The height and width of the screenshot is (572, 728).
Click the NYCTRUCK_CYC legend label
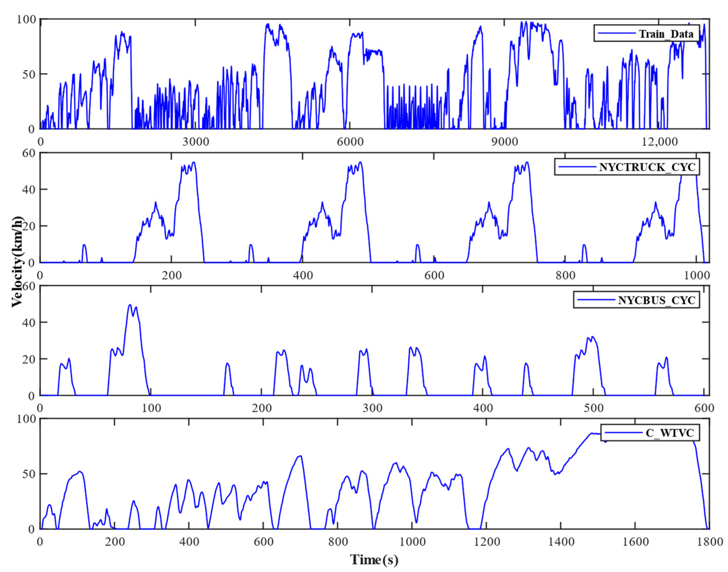tap(647, 167)
